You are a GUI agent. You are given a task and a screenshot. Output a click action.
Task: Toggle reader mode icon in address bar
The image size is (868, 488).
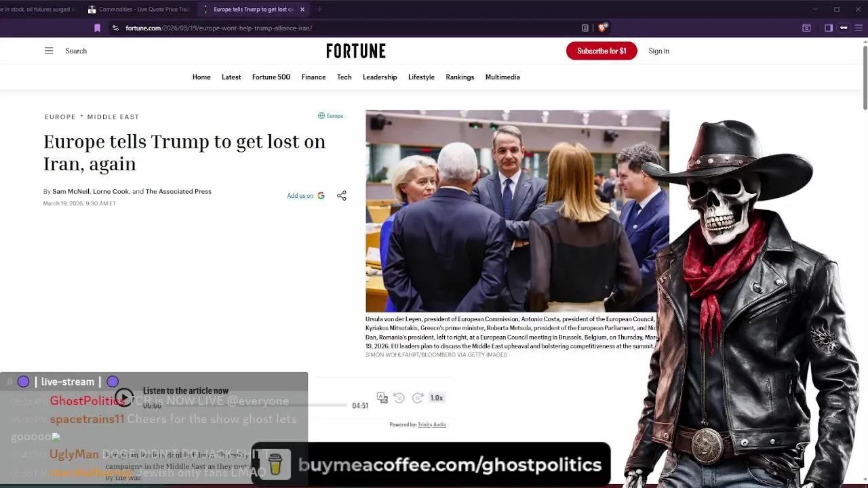pos(585,28)
